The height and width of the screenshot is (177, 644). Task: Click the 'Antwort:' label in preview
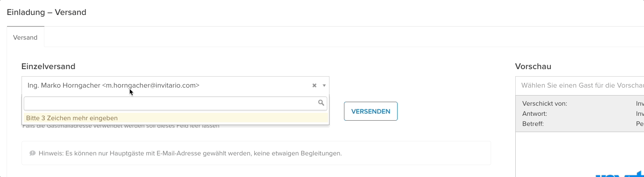535,114
